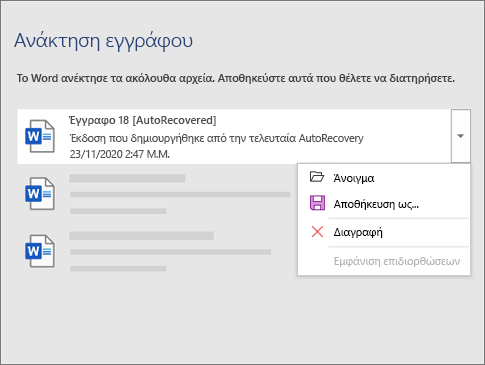Click the Το Word ανέκτησε instruction text
Image resolution: width=485 pixels, height=365 pixels.
(x=236, y=78)
